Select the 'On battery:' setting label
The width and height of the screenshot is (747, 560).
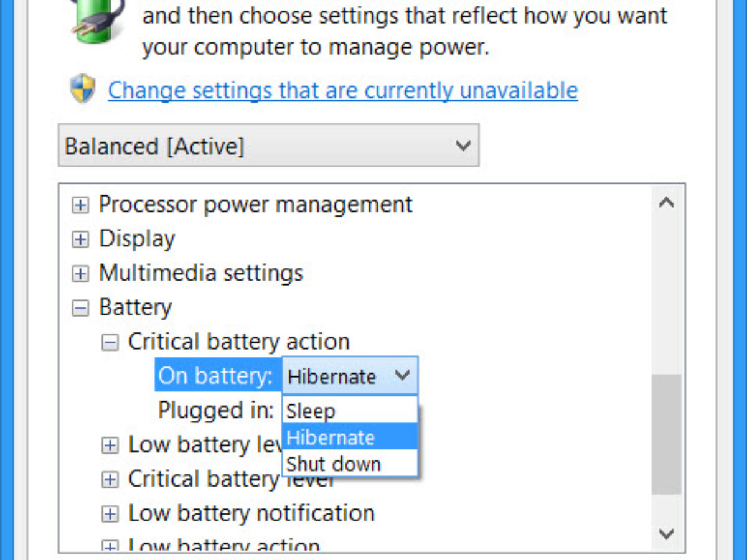[x=215, y=376]
